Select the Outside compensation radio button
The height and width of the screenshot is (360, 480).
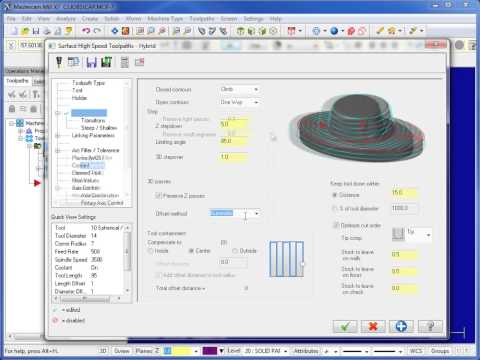[235, 251]
